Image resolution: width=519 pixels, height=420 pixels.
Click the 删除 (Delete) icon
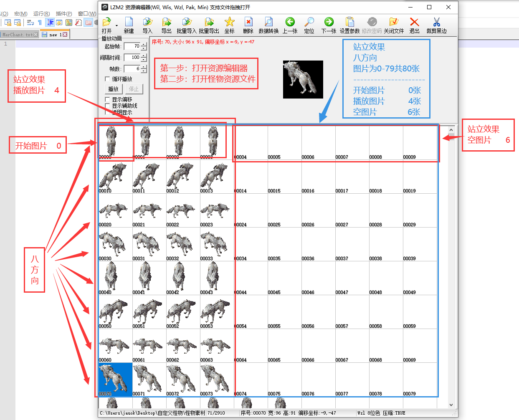click(x=248, y=22)
